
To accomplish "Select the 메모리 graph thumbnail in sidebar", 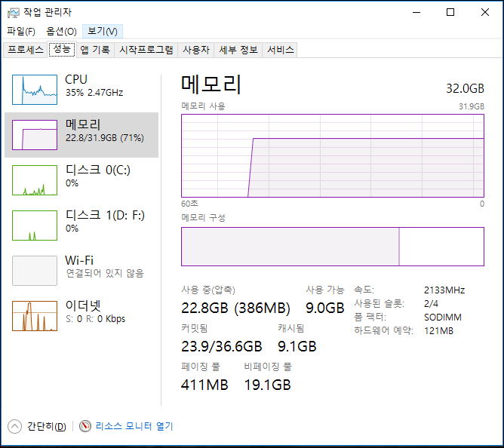I will (35, 135).
